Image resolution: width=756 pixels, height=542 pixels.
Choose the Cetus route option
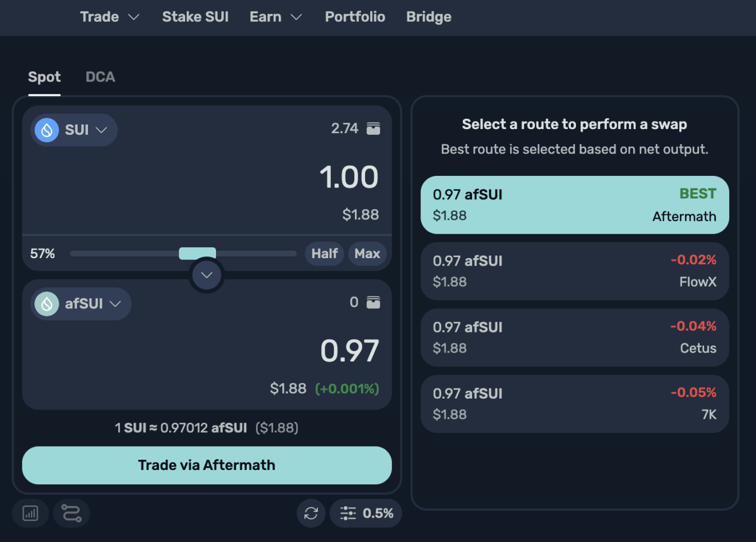[574, 338]
